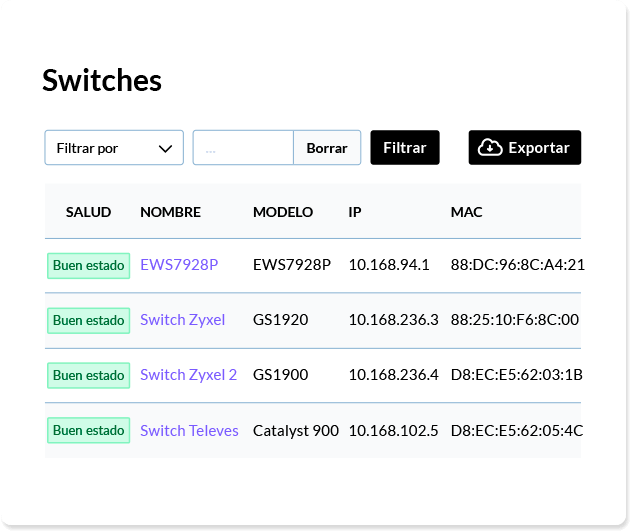
Task: Click the Exportar button label
Action: (x=539, y=148)
